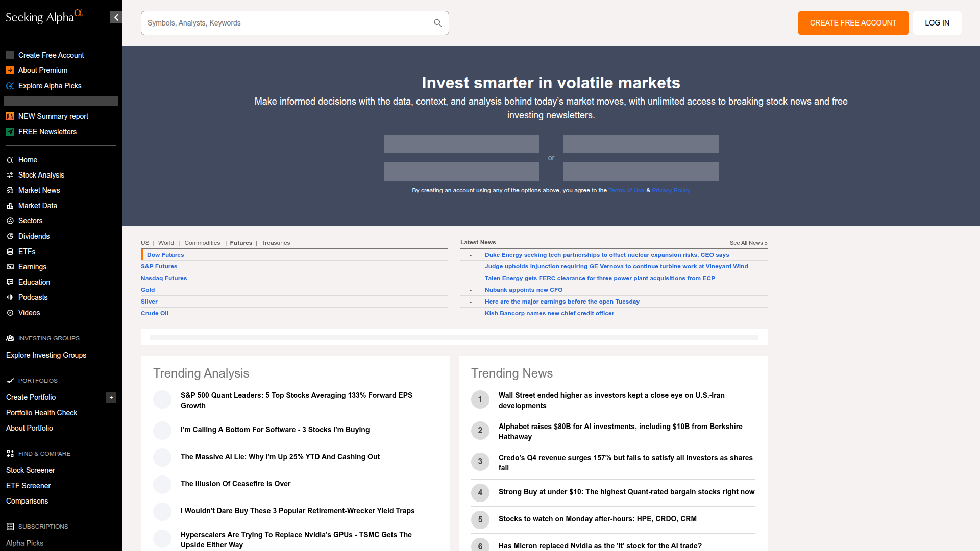Click the Earnings icon
The height and width of the screenshot is (551, 980).
coord(10,267)
